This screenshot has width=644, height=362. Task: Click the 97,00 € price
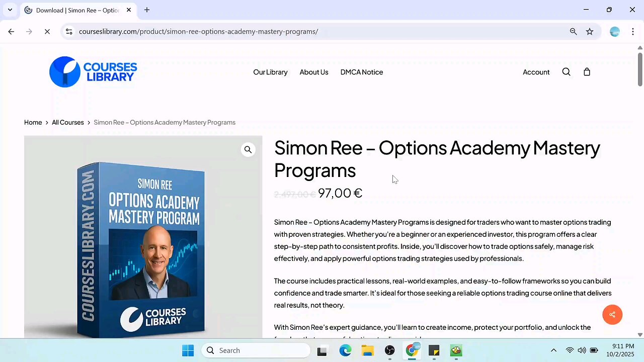click(x=340, y=193)
